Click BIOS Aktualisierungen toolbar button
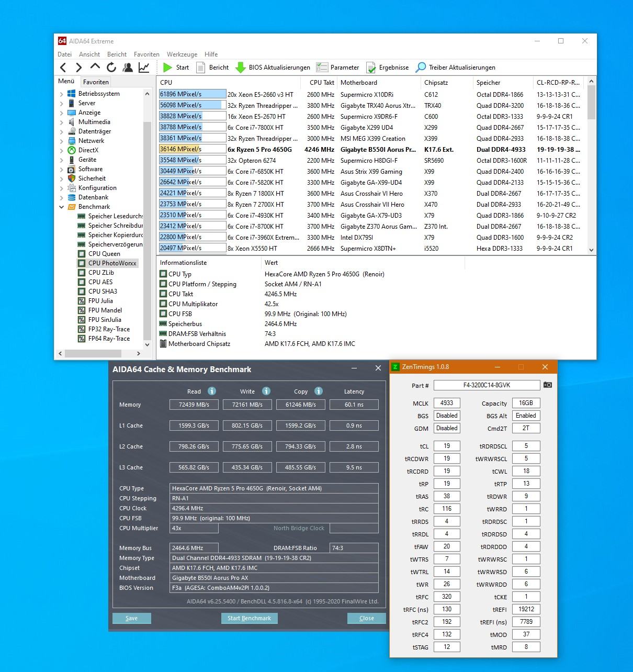The height and width of the screenshot is (672, 633). click(x=273, y=68)
